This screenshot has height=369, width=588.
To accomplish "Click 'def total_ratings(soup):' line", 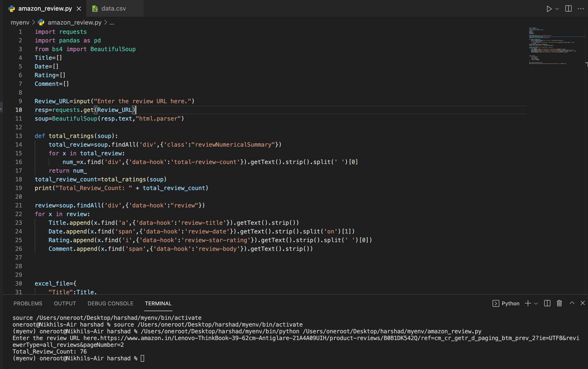I will click(76, 136).
